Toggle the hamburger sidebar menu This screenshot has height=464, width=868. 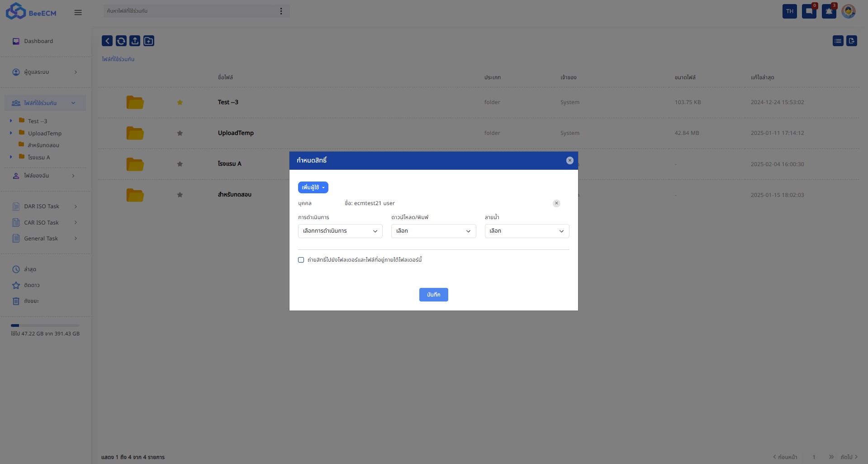tap(78, 13)
